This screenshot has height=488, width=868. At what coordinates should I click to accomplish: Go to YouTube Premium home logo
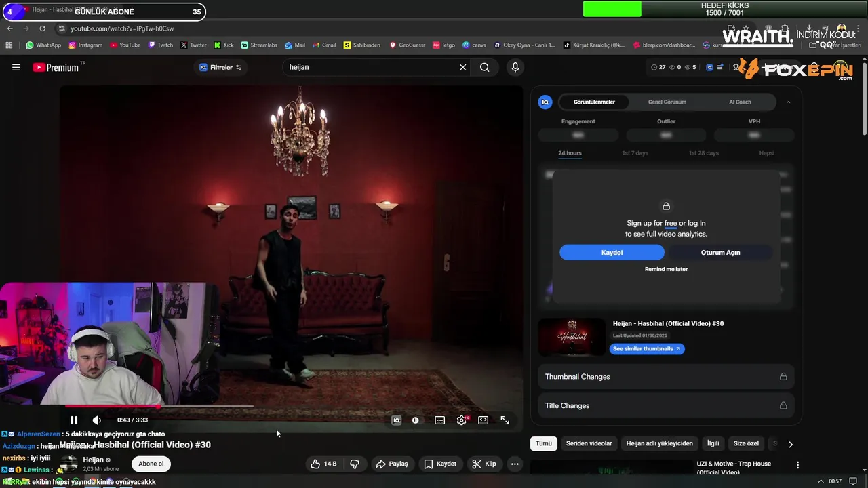pos(56,67)
